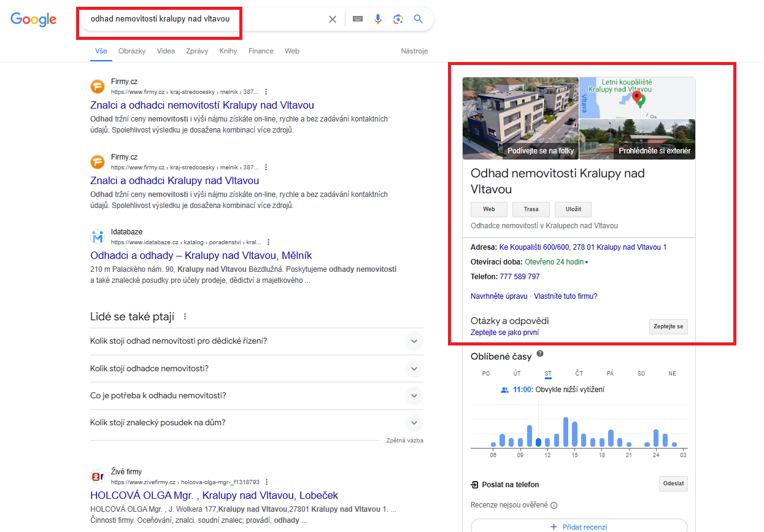Click the help icon next to Oblíbené časy
This screenshot has width=764, height=532.
click(x=540, y=354)
